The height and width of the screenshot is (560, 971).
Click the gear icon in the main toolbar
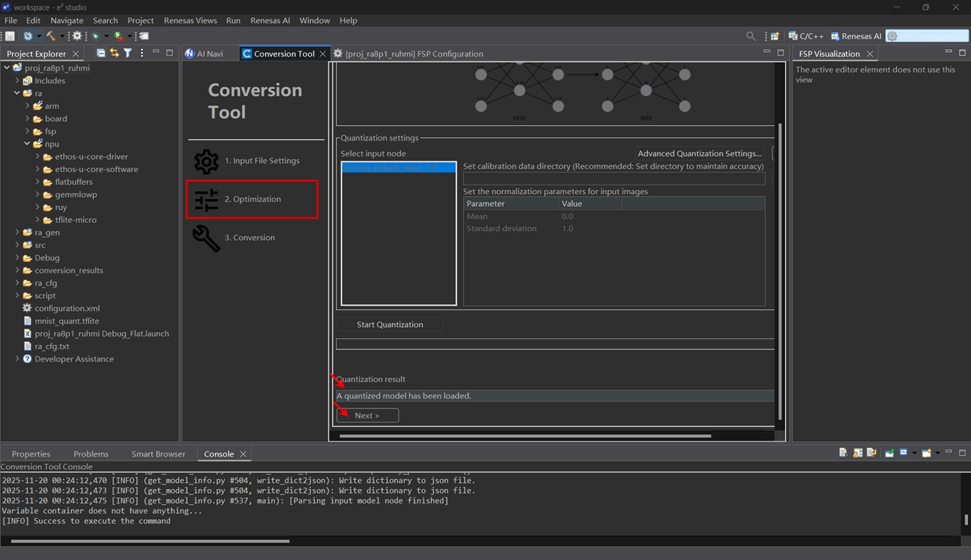click(x=77, y=35)
